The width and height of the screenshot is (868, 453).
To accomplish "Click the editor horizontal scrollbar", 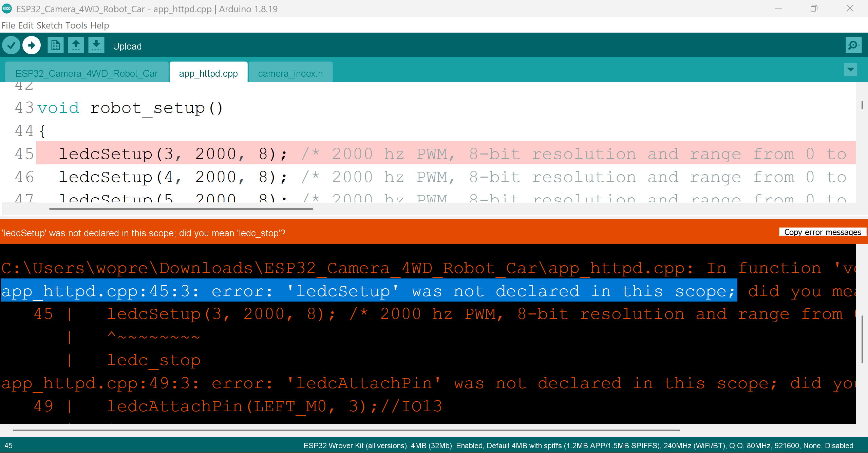I will point(181,209).
